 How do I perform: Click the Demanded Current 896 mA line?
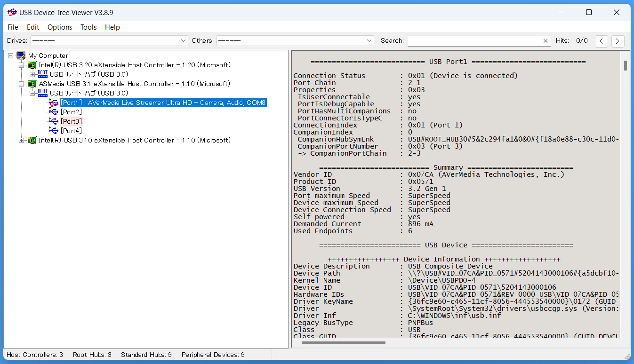coord(363,224)
